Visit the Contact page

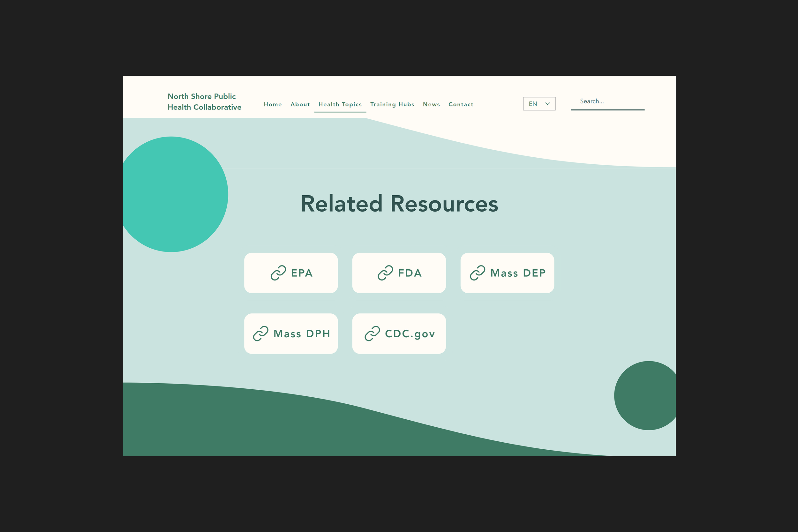tap(461, 104)
